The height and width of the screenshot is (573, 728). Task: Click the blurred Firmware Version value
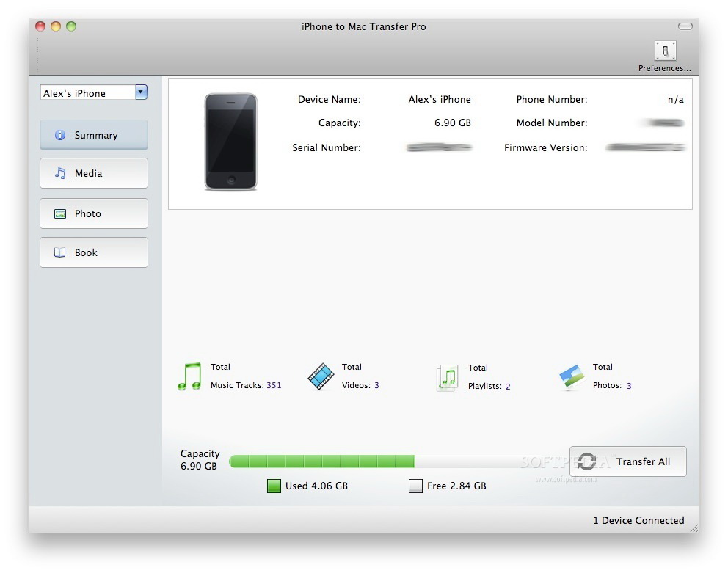[646, 147]
